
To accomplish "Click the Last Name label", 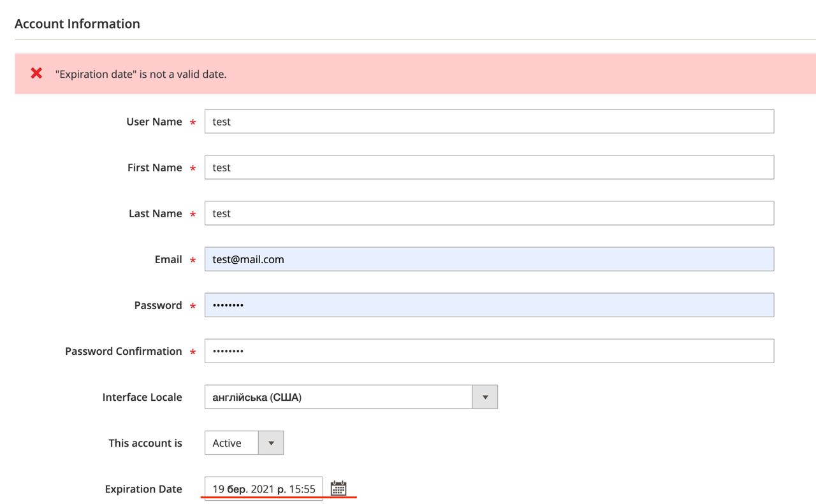I will tap(156, 213).
